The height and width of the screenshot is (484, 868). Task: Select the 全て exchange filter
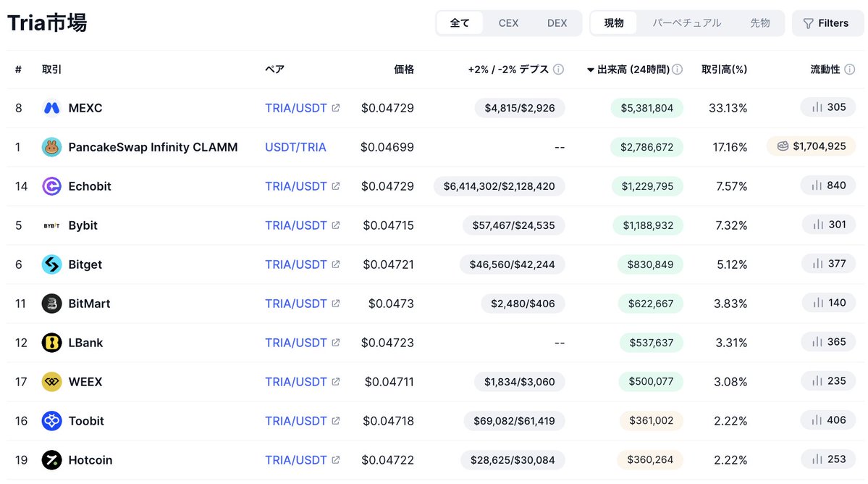[x=460, y=23]
